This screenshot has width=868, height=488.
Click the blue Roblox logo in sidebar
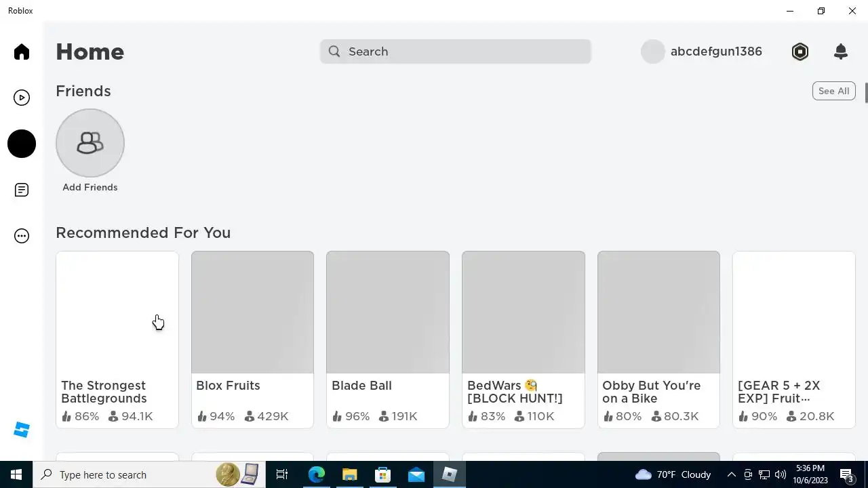tap(22, 430)
